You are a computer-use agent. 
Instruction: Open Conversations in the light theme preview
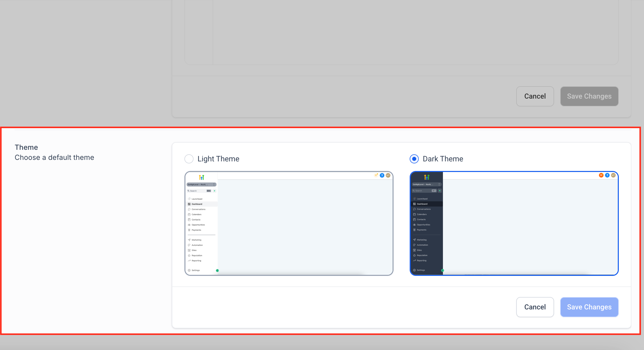click(x=199, y=209)
